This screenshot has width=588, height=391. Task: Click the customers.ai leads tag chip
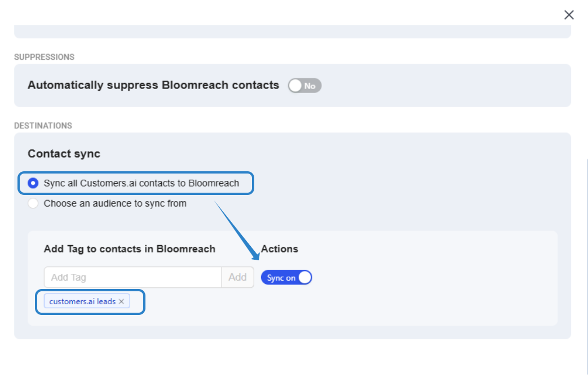tap(82, 301)
